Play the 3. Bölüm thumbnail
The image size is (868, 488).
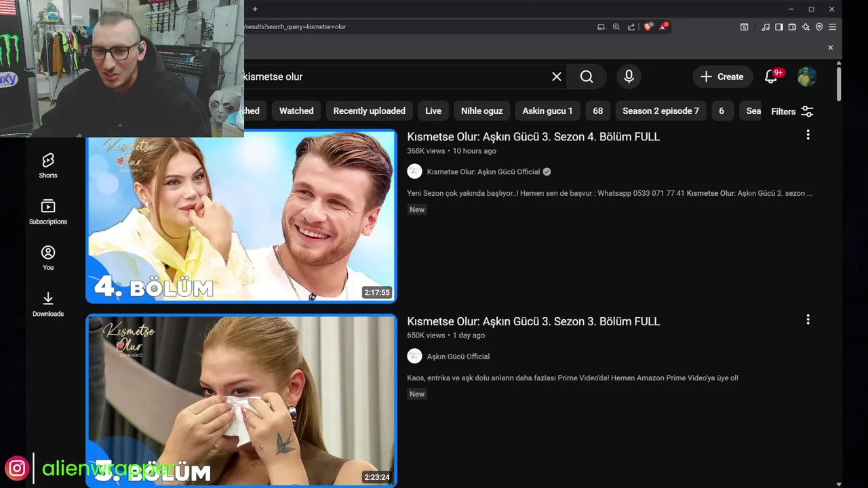(x=241, y=401)
